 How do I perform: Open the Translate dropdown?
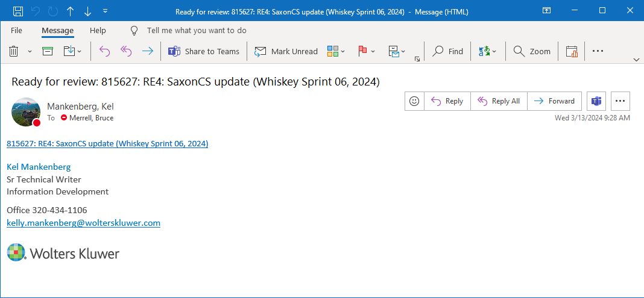487,51
